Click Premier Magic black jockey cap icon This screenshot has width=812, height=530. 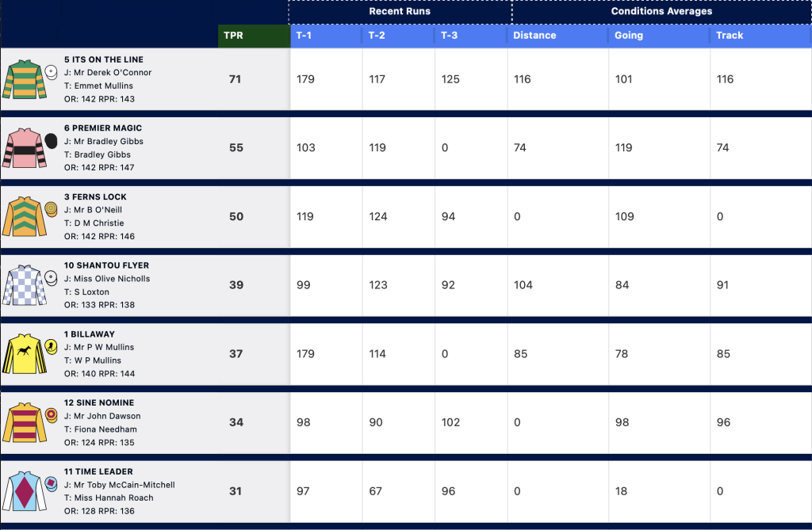click(x=51, y=141)
